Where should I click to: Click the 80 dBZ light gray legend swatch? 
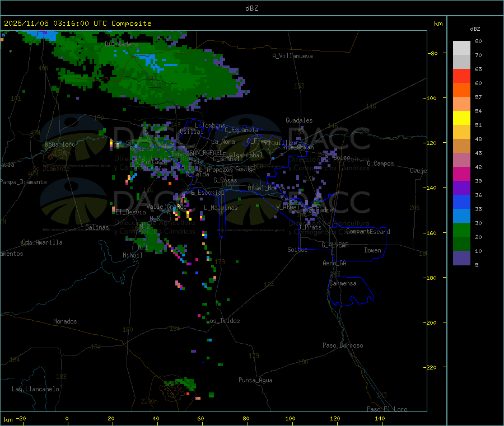pos(461,48)
